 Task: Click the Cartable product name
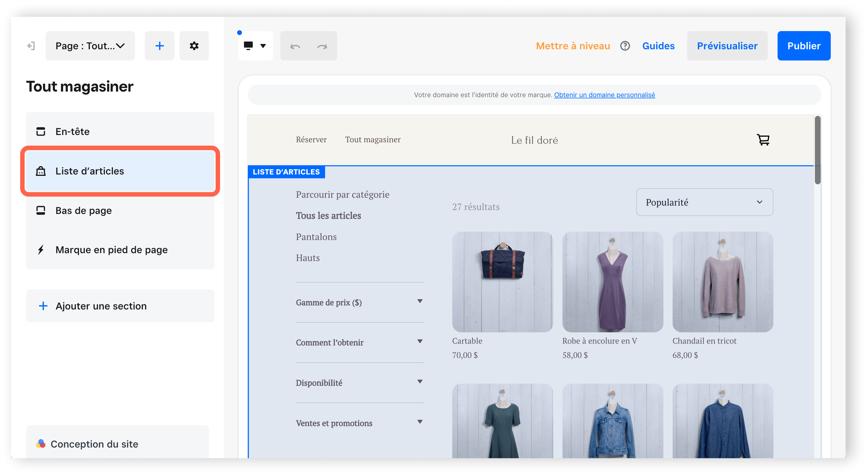pyautogui.click(x=467, y=341)
